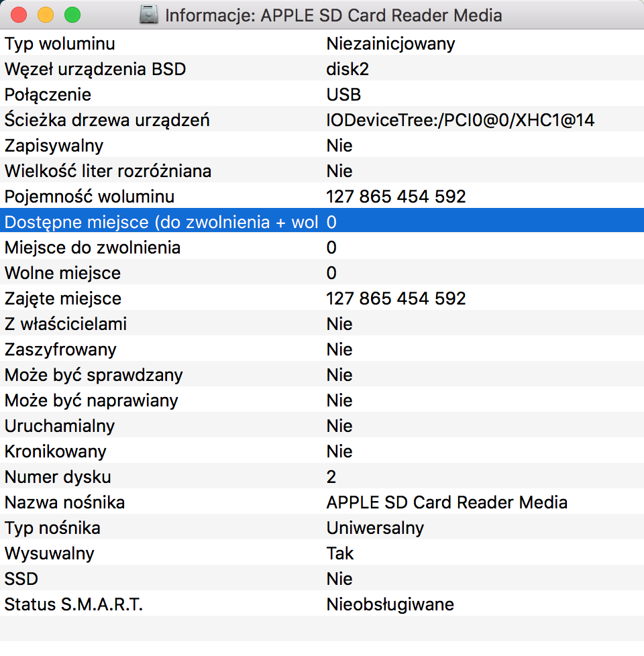Select 'Wielkość liter rozróżniana' row
The image size is (644, 656).
coord(322,170)
